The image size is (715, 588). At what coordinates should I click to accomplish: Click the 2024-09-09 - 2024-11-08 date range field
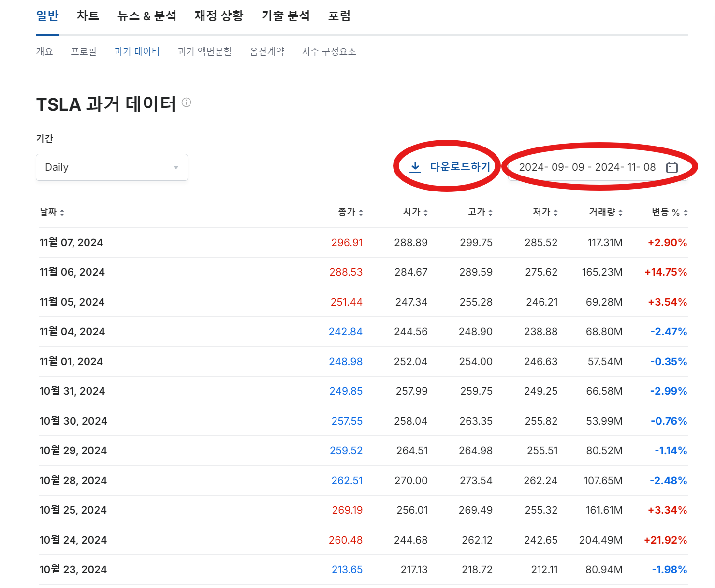click(598, 167)
